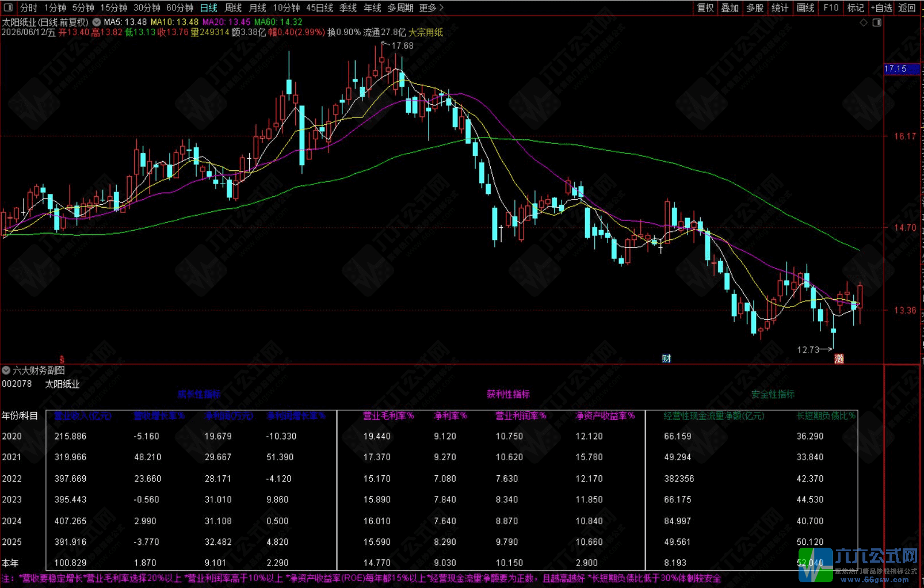Select the 60分钟 period
Screen dimensions: 924x588
coord(180,7)
